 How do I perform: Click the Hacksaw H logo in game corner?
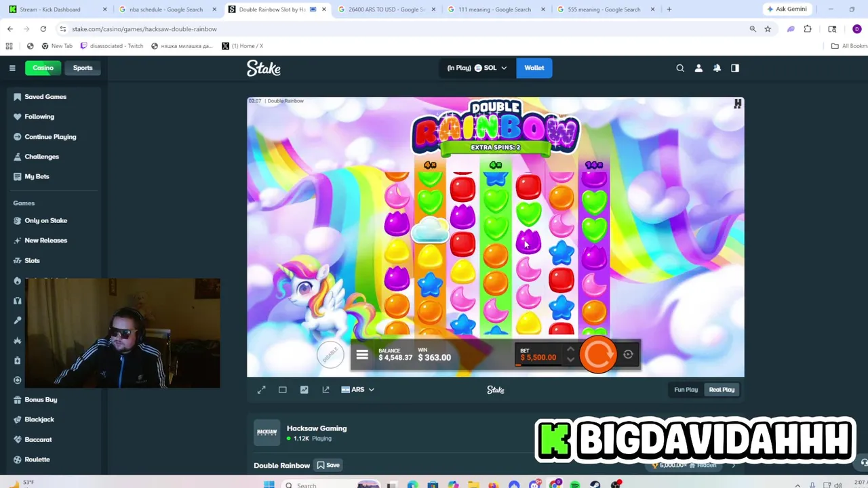point(737,104)
